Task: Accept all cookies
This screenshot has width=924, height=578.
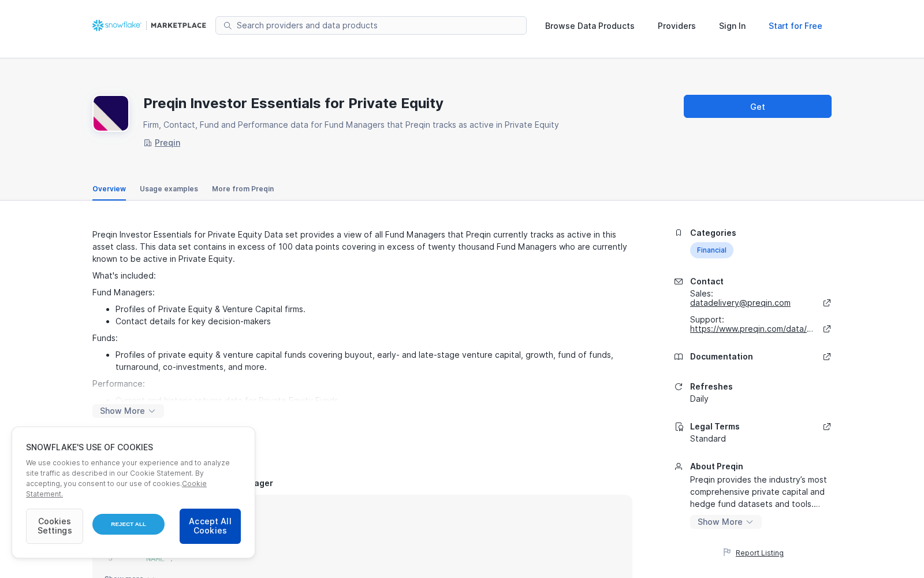Action: point(210,526)
